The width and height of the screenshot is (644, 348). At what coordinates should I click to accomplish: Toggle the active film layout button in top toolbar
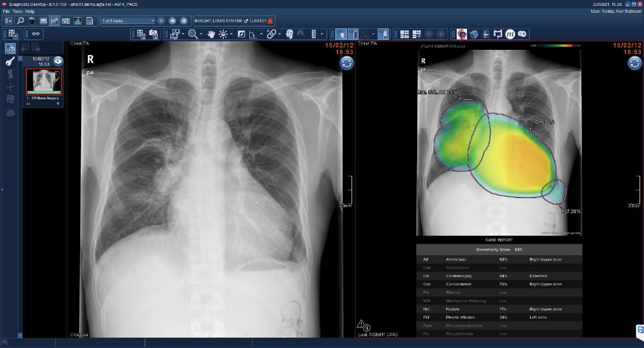pos(54,21)
